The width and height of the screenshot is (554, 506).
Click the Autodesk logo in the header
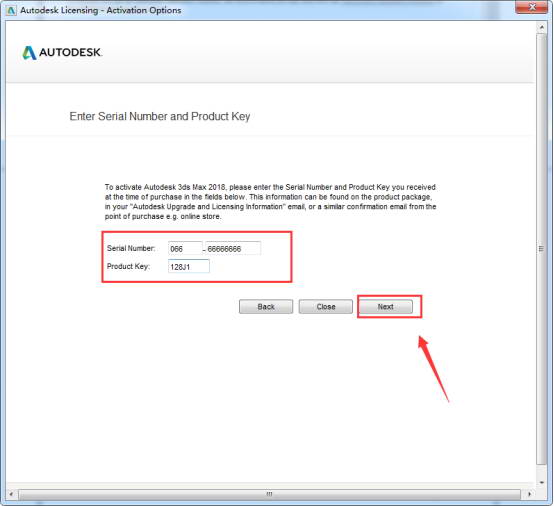(62, 53)
